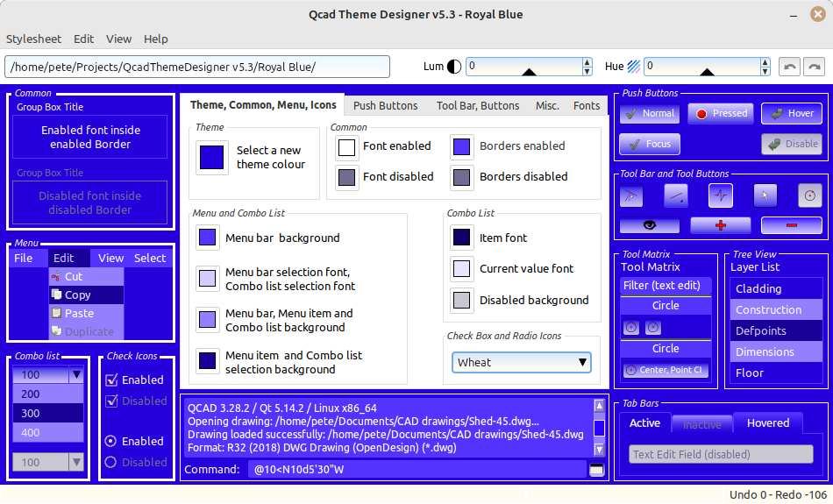Click the Copy menu entry

tap(86, 295)
